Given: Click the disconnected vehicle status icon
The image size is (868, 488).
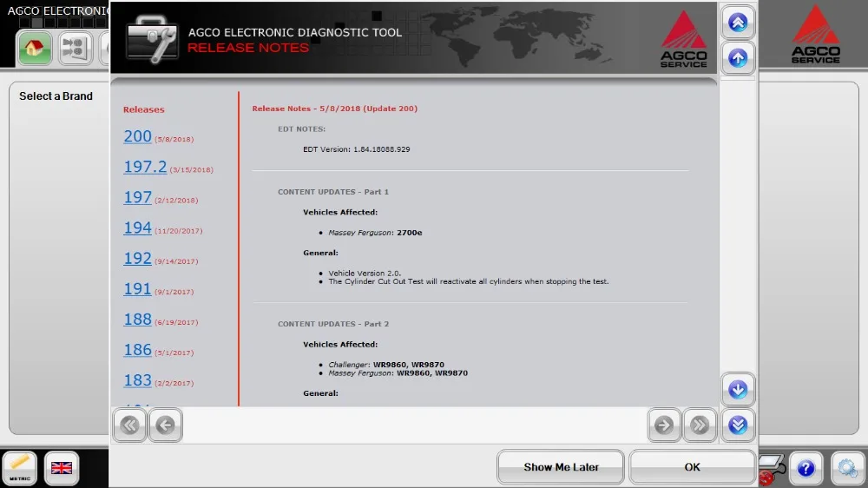Looking at the screenshot, I should (773, 469).
